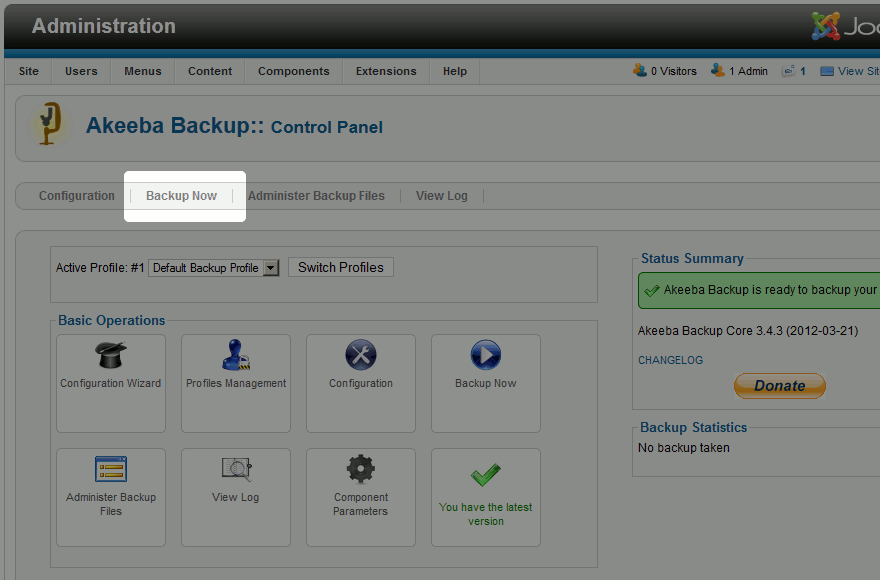Screen dimensions: 880x580
Task: Click the Joomla logo
Action: (845, 26)
